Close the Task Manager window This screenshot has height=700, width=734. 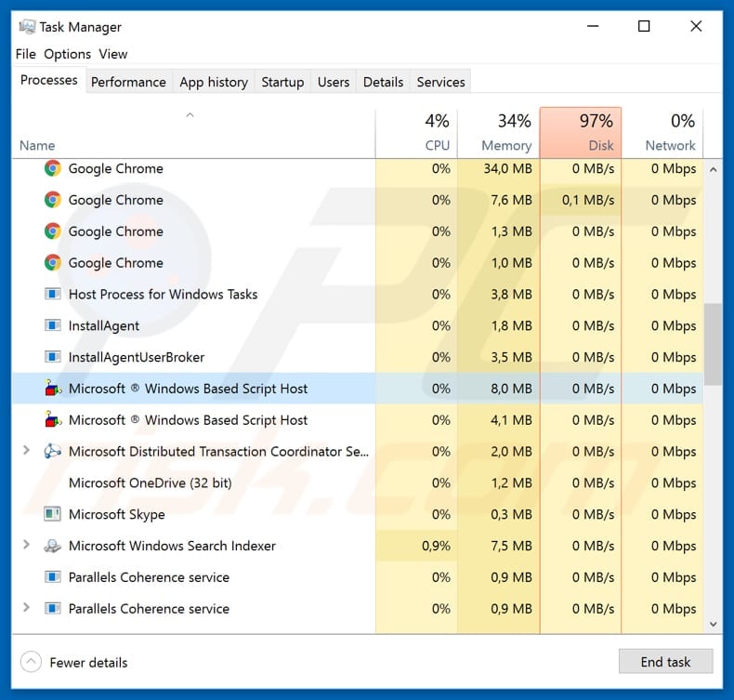696,26
